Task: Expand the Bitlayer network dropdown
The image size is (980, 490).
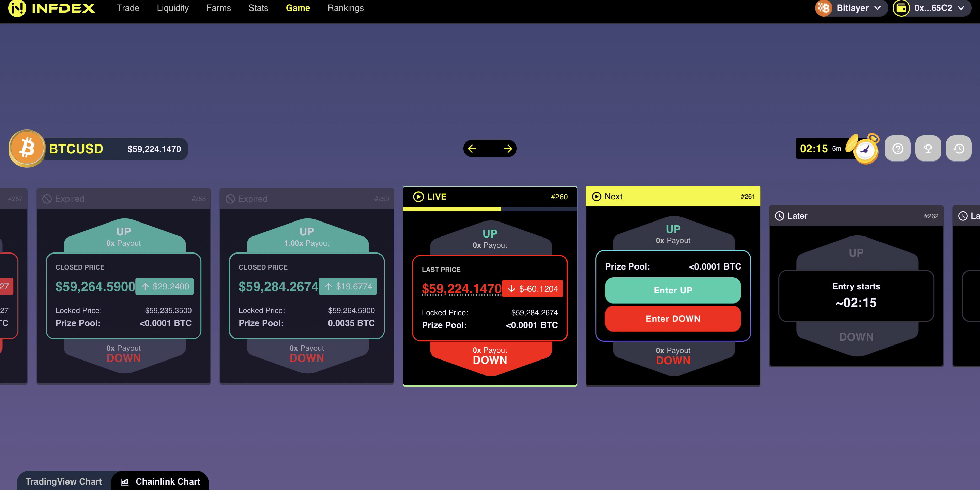Action: pos(851,8)
